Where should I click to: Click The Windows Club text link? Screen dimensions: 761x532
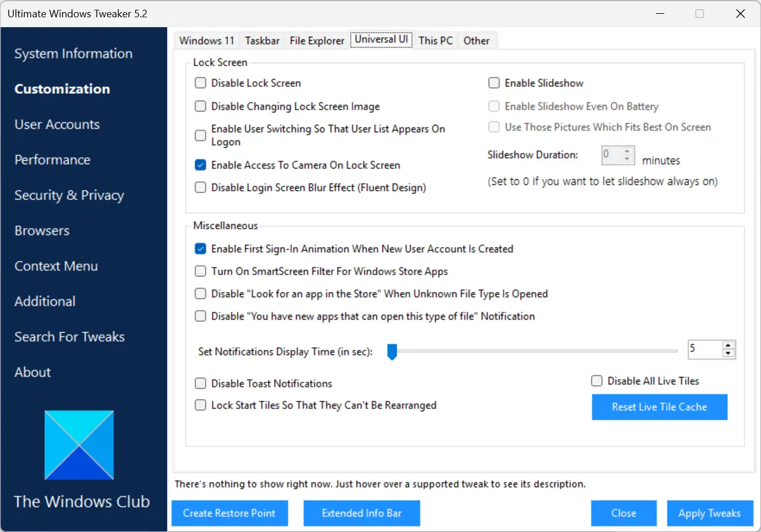[82, 501]
